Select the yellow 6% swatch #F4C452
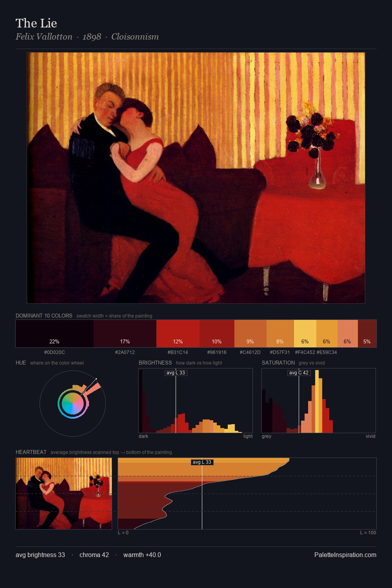 coord(305,334)
